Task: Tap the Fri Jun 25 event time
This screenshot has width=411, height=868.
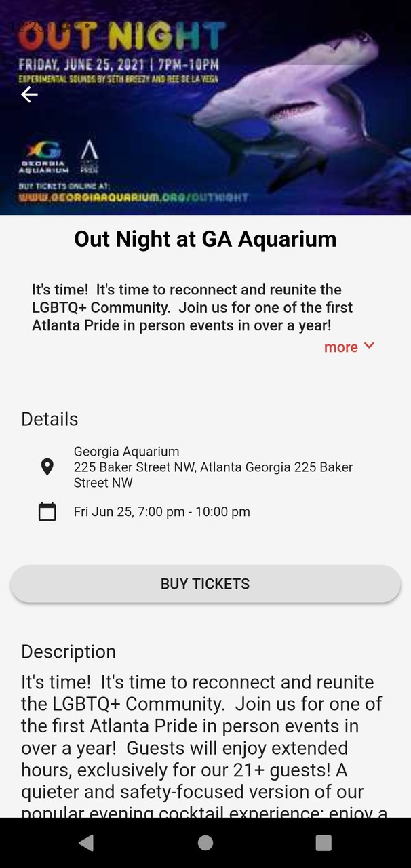Action: tap(161, 511)
